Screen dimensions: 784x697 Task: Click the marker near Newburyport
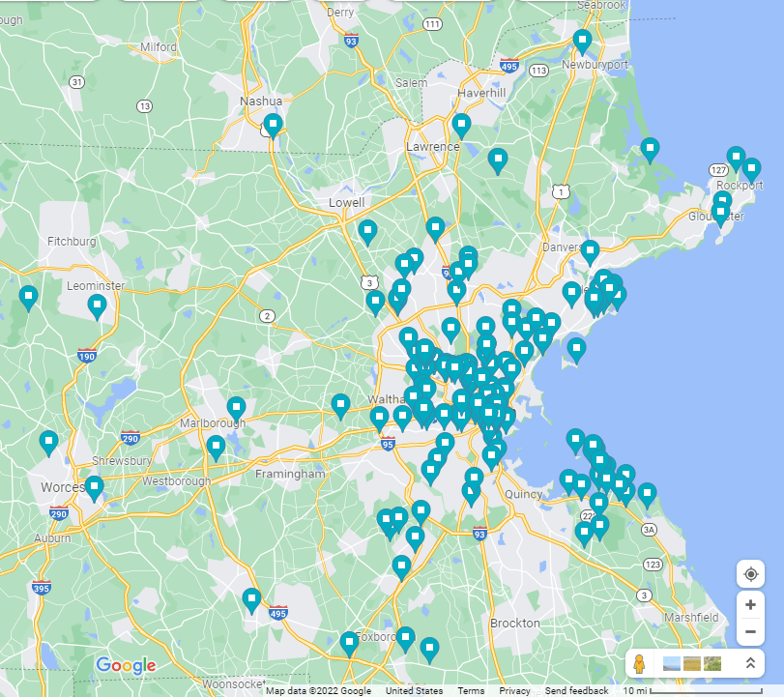[582, 41]
